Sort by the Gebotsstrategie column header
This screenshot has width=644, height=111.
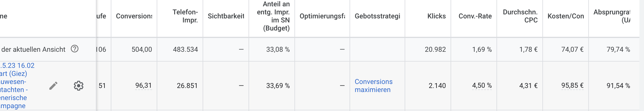click(x=377, y=16)
